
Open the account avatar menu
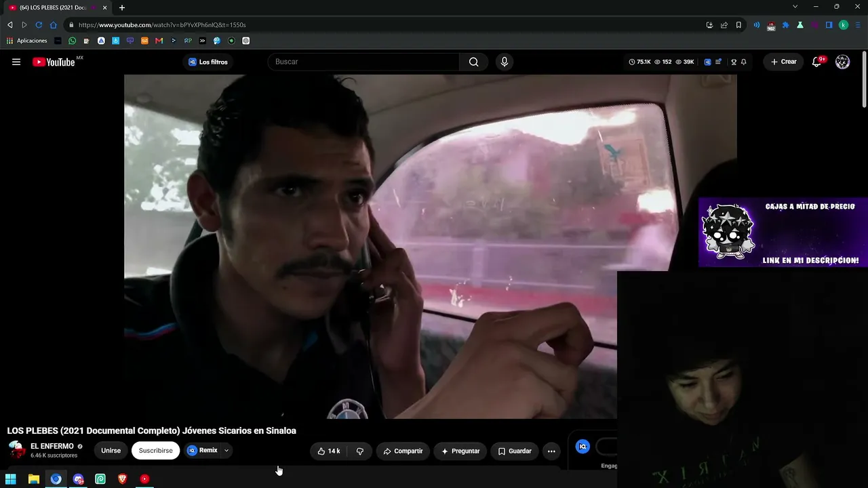tap(842, 62)
